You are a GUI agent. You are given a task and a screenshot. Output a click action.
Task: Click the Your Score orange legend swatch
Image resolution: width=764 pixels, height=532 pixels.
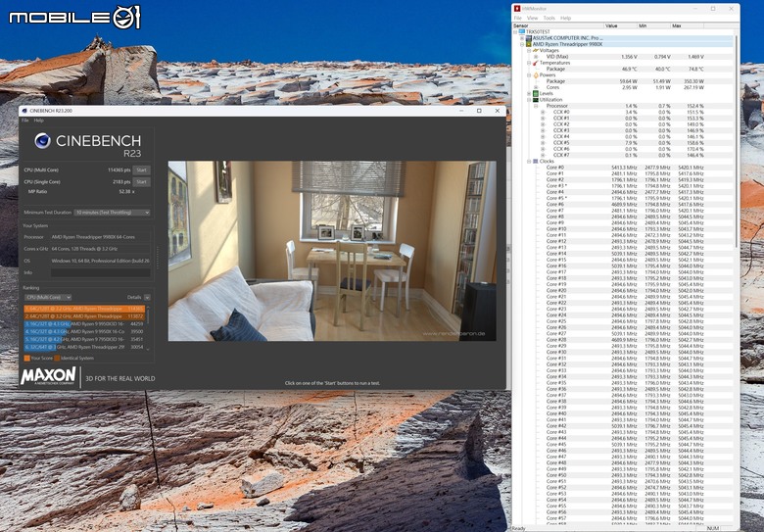point(26,358)
